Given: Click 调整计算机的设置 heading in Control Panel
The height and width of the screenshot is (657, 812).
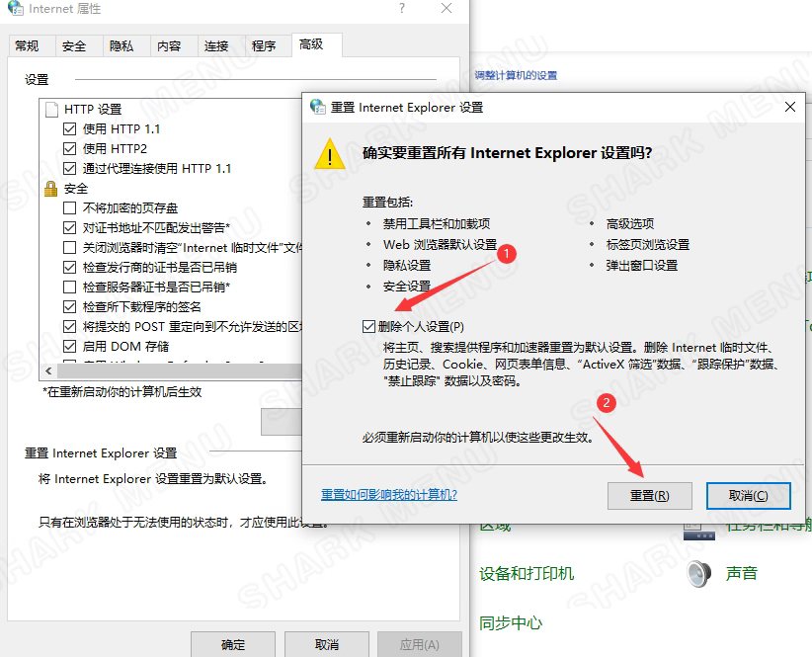Looking at the screenshot, I should [516, 76].
